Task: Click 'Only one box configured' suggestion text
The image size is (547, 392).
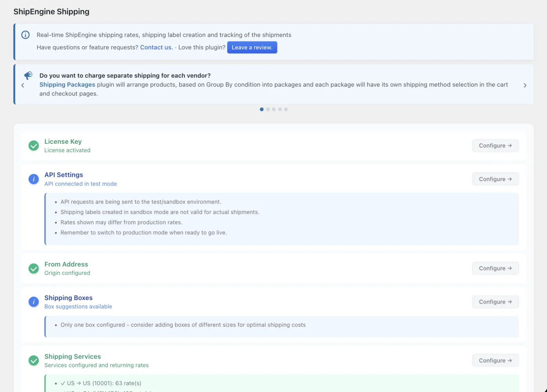Action: 183,325
